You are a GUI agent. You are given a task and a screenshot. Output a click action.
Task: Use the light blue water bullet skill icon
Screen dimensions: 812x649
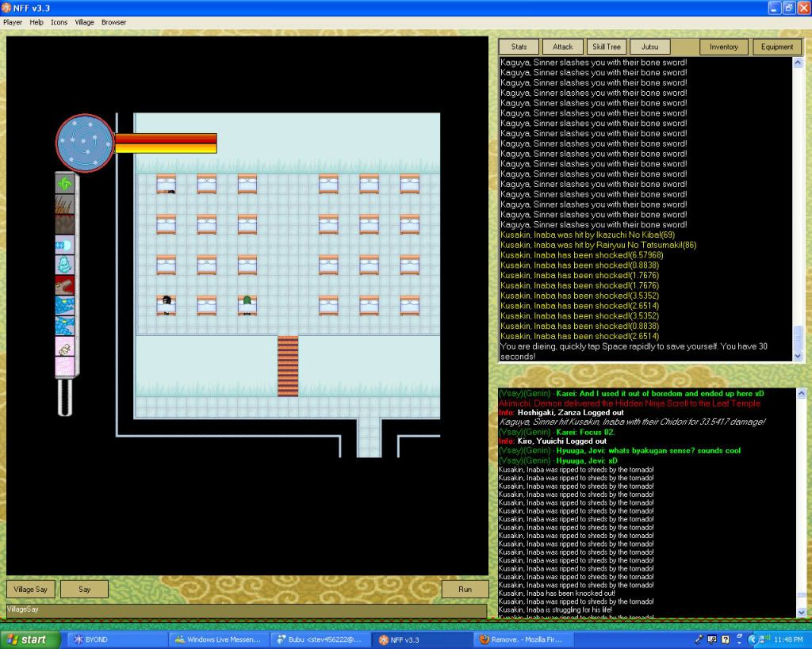pos(64,245)
